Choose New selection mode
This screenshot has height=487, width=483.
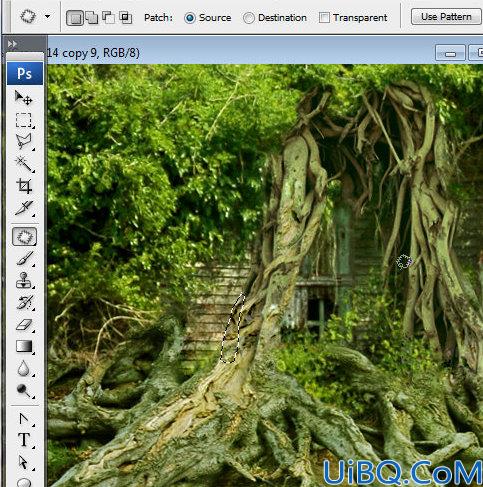click(x=75, y=18)
